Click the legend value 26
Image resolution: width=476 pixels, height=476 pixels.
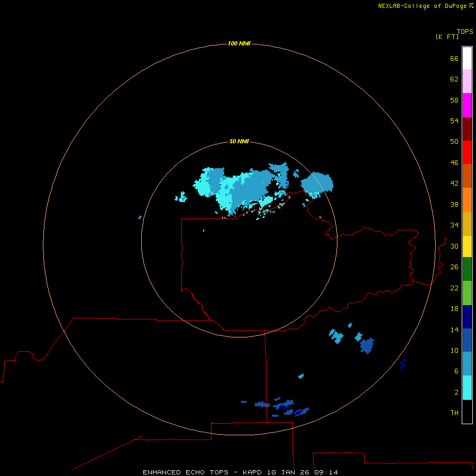pyautogui.click(x=454, y=267)
